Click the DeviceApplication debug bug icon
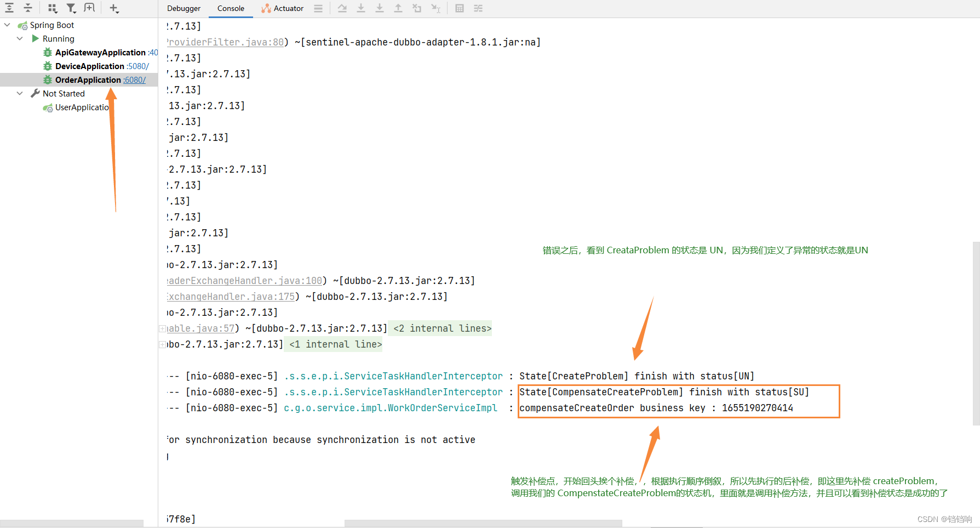 point(48,66)
